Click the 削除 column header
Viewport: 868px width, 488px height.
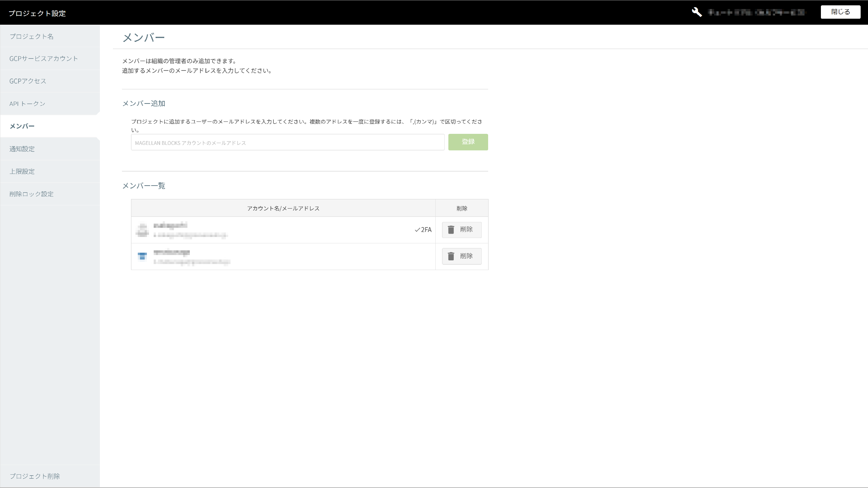coord(462,208)
